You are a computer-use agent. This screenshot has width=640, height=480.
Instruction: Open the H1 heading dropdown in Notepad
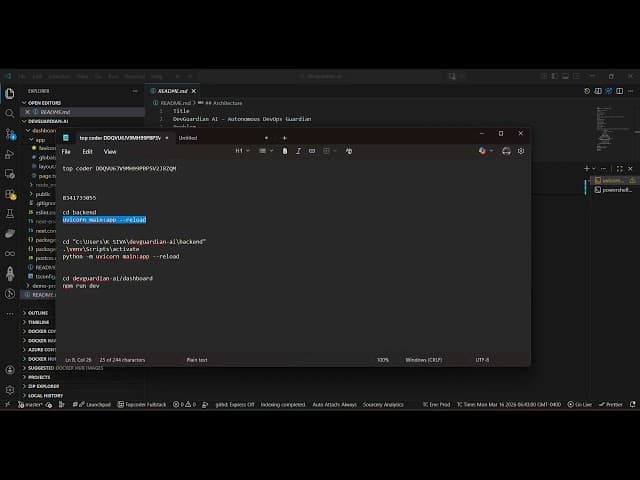241,151
